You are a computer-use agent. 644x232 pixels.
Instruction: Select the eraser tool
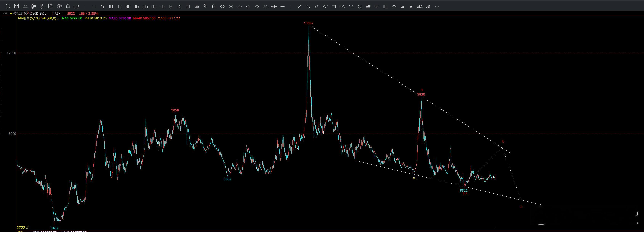[x=428, y=7]
